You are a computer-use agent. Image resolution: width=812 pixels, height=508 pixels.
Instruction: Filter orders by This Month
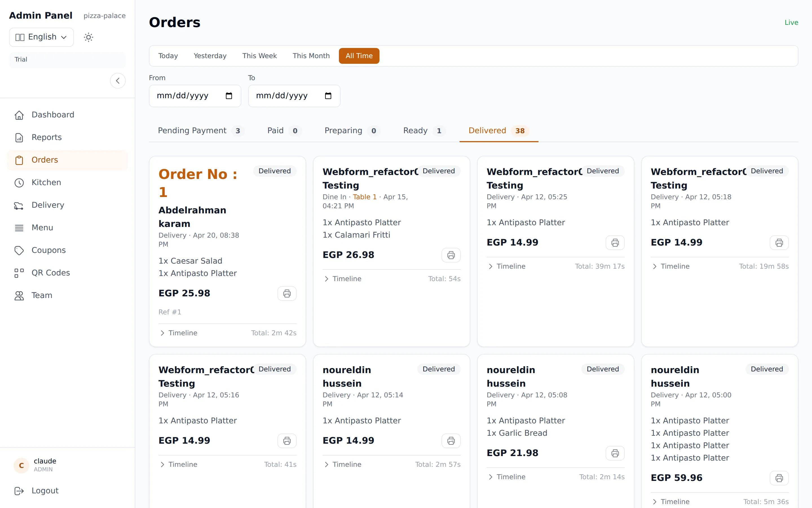click(311, 56)
